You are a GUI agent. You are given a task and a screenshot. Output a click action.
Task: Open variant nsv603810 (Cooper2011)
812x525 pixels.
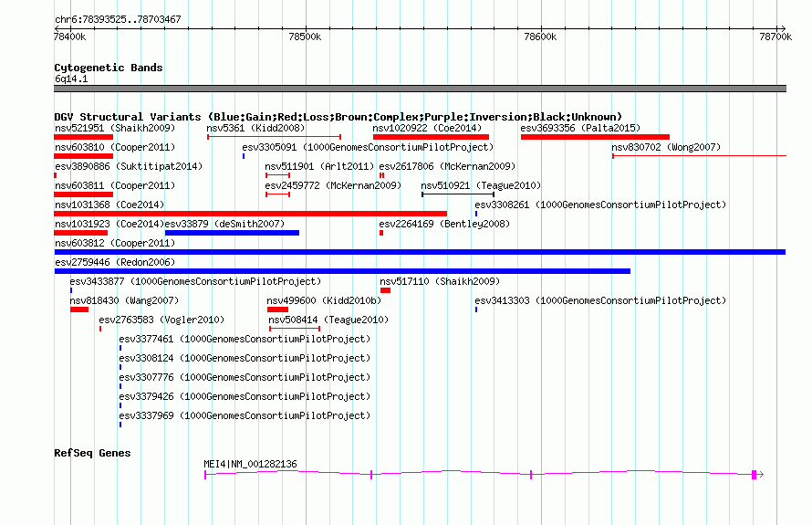[x=115, y=147]
